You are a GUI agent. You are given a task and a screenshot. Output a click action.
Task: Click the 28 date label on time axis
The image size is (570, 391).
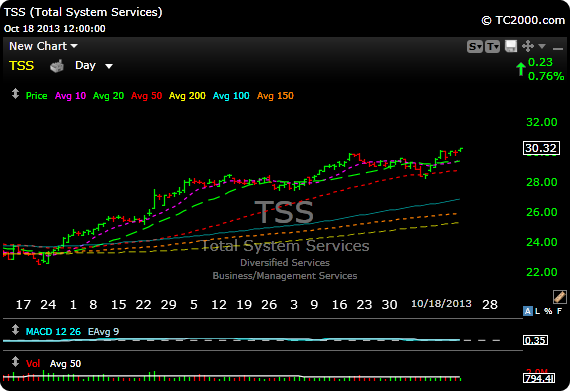490,305
